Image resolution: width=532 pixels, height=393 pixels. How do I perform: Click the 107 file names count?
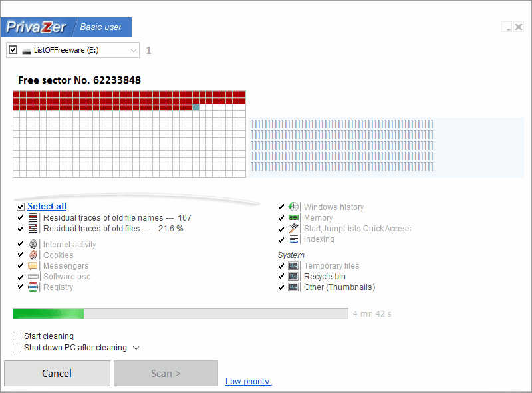185,218
